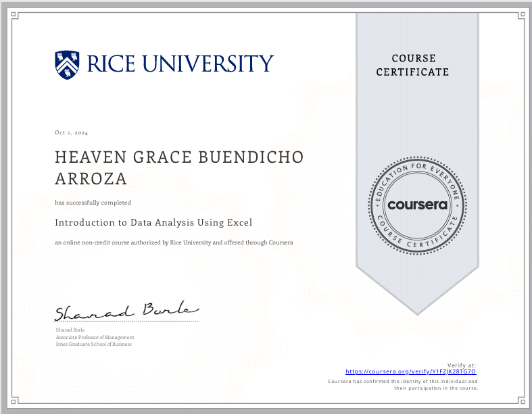Click 'Associate Professor of Management' text
The image size is (532, 414).
point(95,337)
